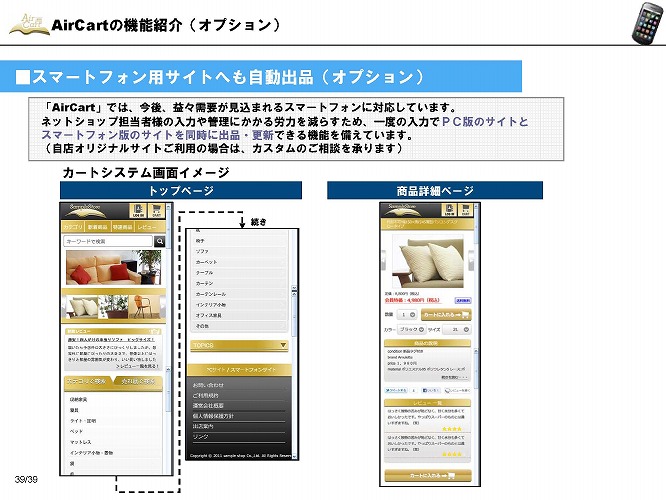
Task: Open the カーペット row
Action: click(x=239, y=262)
